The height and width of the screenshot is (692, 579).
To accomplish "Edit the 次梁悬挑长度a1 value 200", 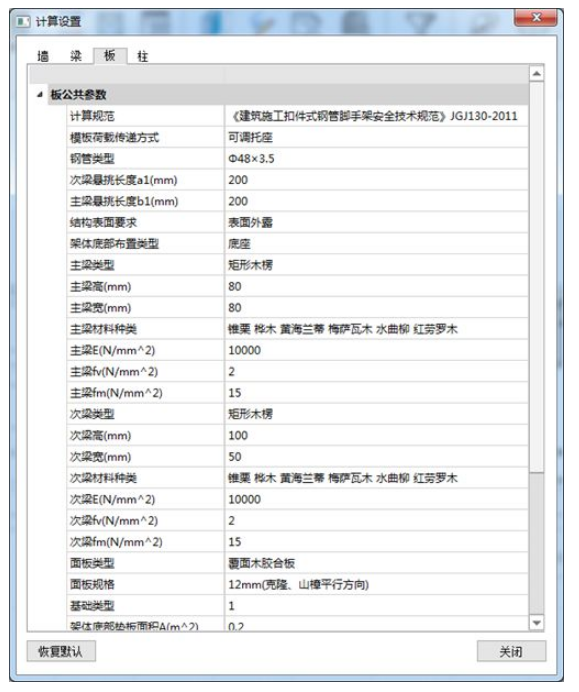I will click(376, 180).
